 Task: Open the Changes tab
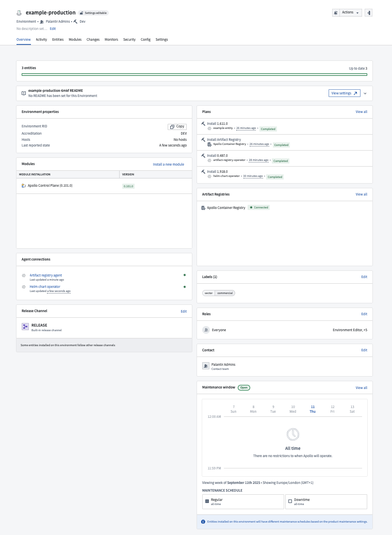coord(93,40)
